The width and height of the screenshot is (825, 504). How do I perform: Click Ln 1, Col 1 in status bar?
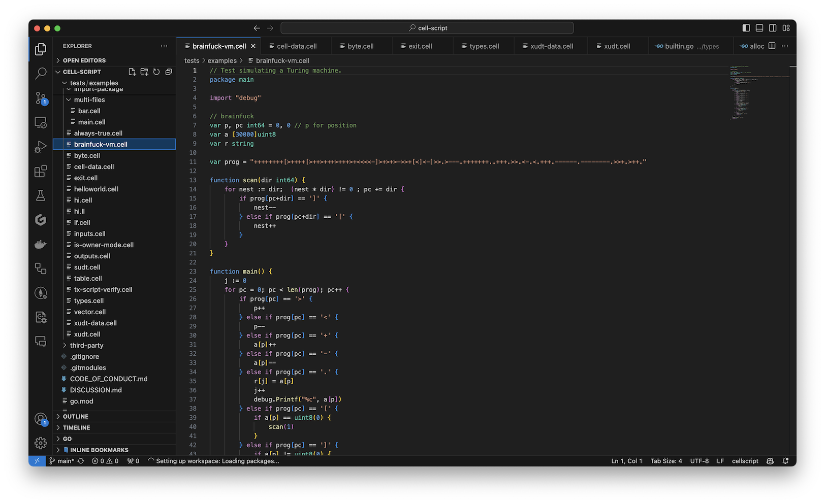(x=626, y=461)
